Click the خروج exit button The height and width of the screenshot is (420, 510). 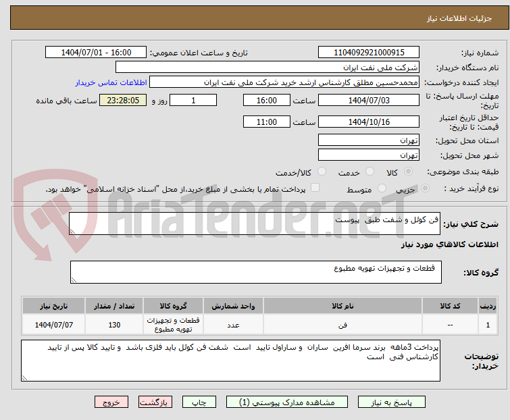point(111,402)
